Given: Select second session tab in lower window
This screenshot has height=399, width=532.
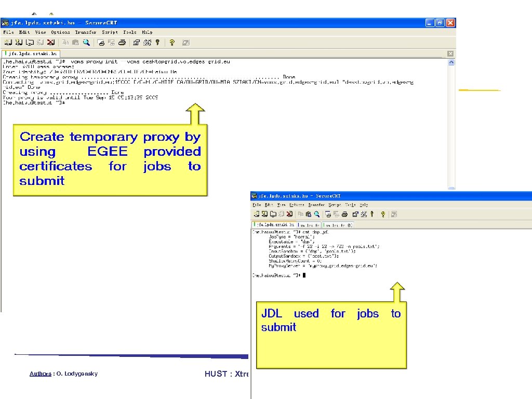Looking at the screenshot, I should pos(309,225).
